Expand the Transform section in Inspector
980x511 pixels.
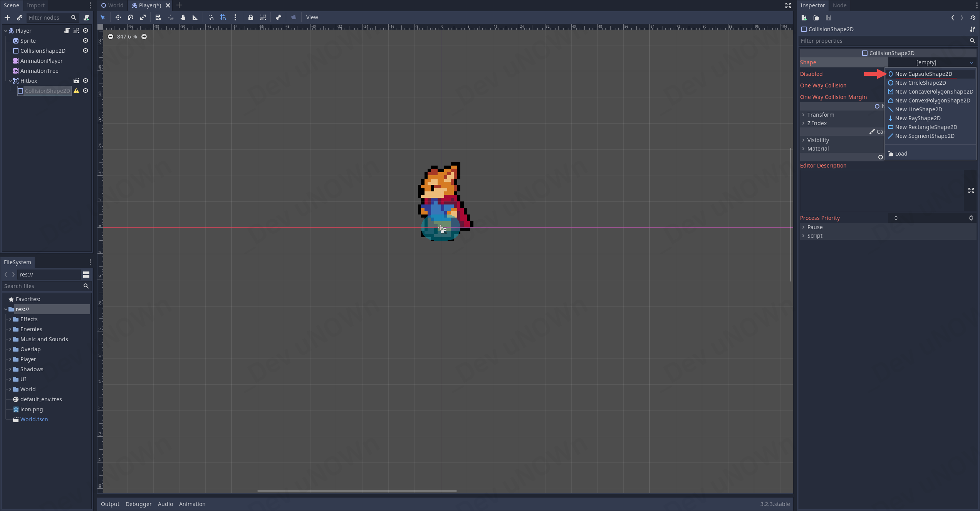[821, 115]
